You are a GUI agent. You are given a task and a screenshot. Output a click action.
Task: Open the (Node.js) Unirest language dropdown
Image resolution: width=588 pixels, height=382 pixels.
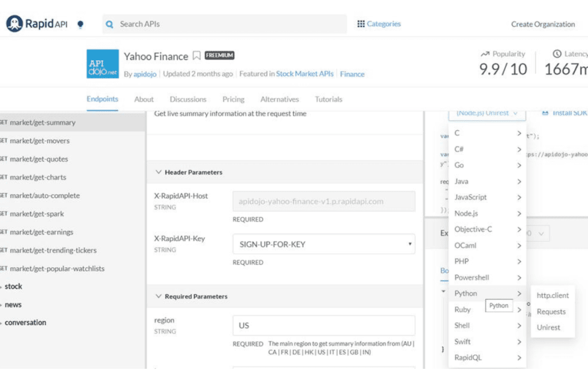(x=487, y=113)
